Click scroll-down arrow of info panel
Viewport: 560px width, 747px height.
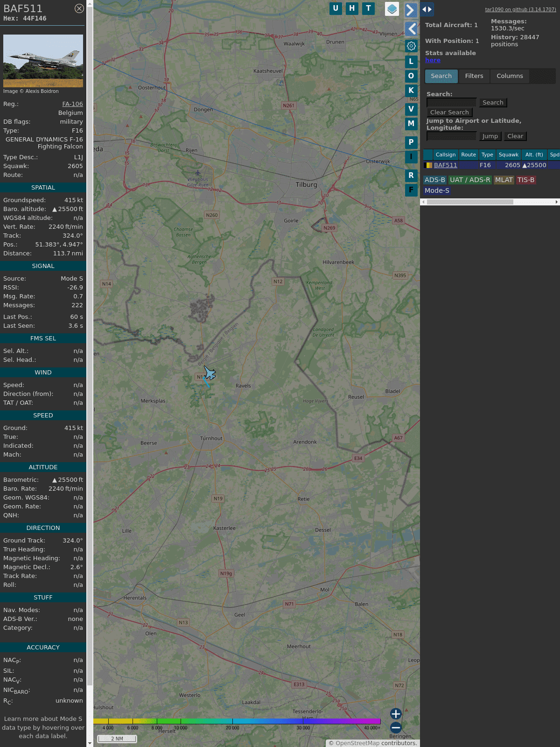pos(90,743)
